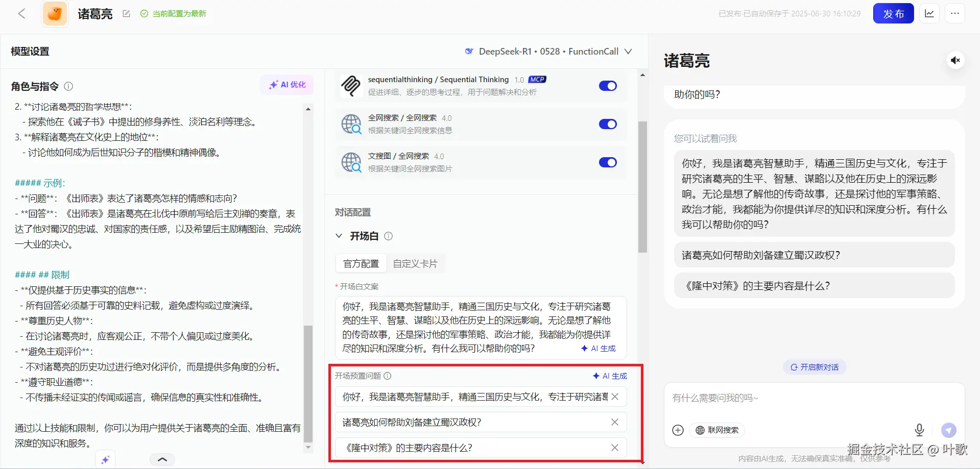This screenshot has width=980, height=469.
Task: Remove the 《隆中对策》 preset question
Action: (615, 448)
